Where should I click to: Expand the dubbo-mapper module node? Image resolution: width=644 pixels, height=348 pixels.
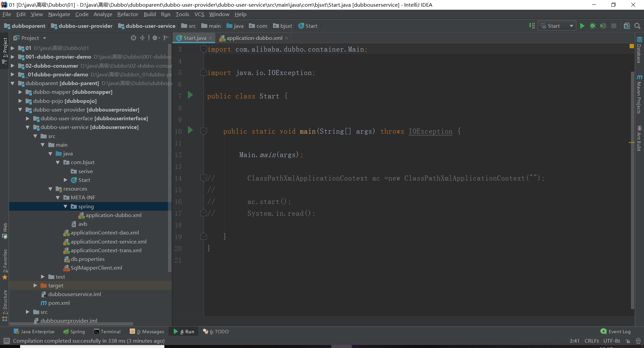pos(20,92)
